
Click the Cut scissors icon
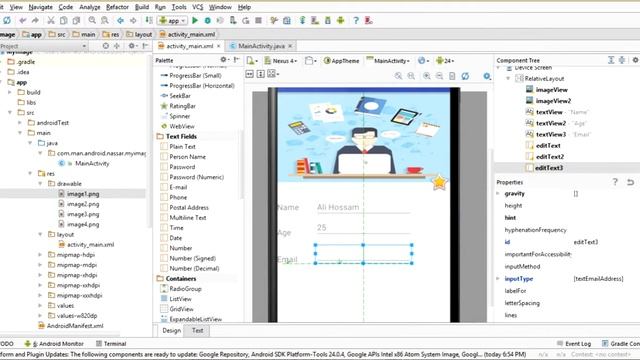point(51,20)
